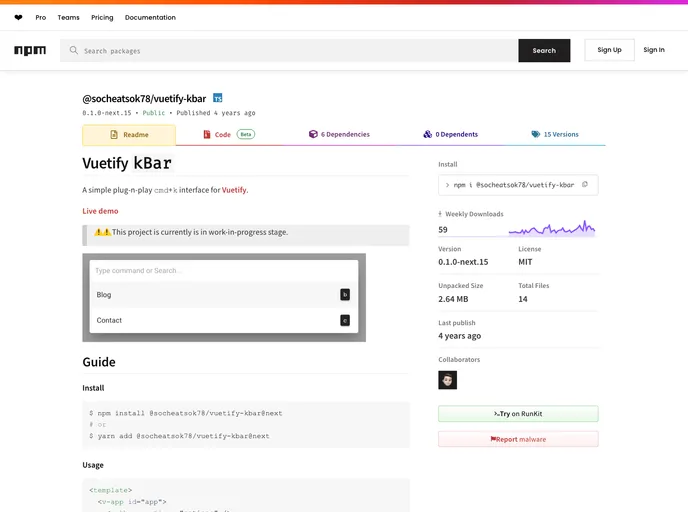Click the 'b' shortcut key badge for Blog
Screen dimensions: 688x512
[x=345, y=294]
